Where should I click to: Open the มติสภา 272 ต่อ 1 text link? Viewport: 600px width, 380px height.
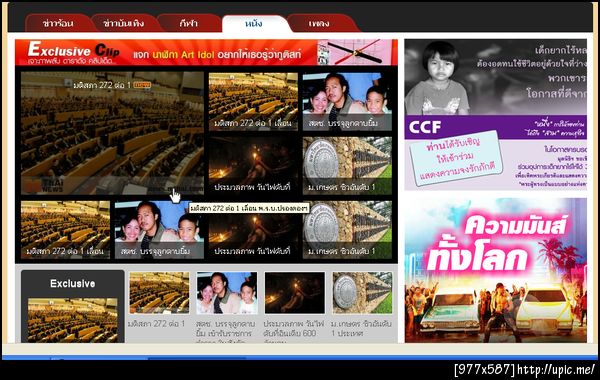tap(157, 324)
